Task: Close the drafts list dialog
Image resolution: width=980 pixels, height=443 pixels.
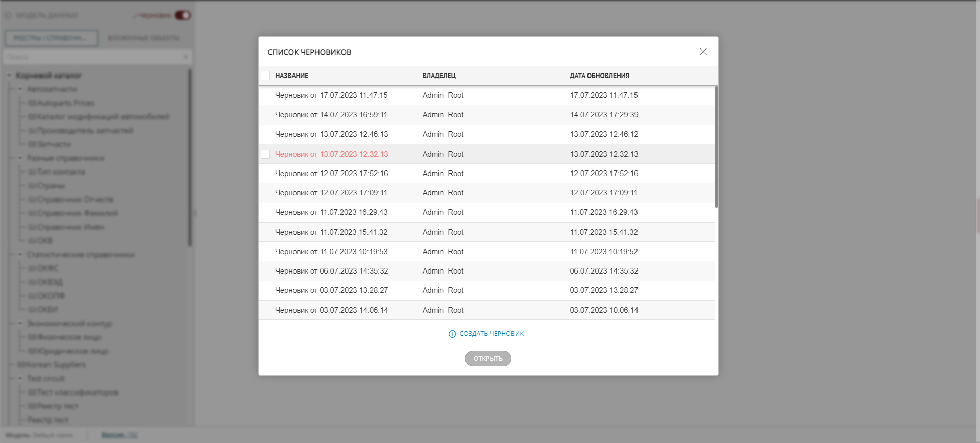Action: [703, 52]
